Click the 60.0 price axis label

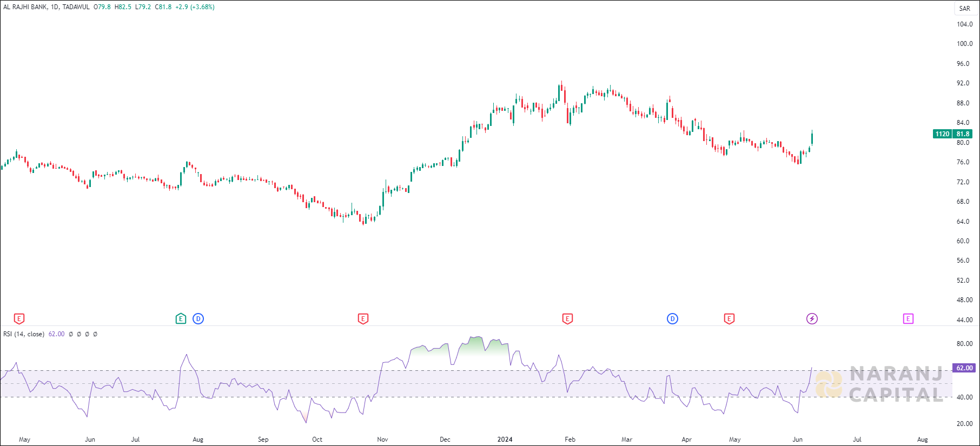tap(963, 241)
